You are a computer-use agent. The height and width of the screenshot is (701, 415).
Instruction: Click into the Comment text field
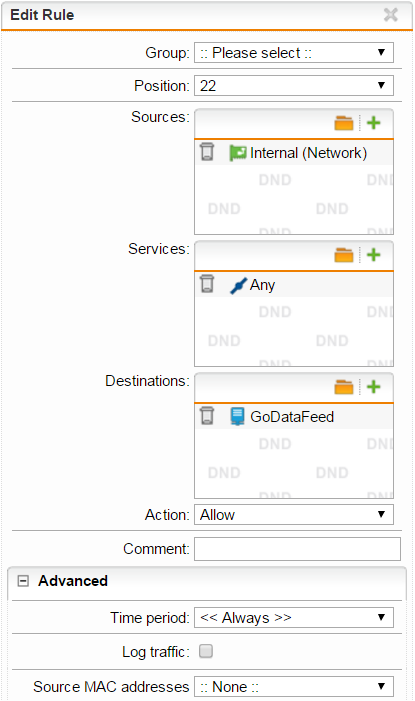tap(297, 549)
